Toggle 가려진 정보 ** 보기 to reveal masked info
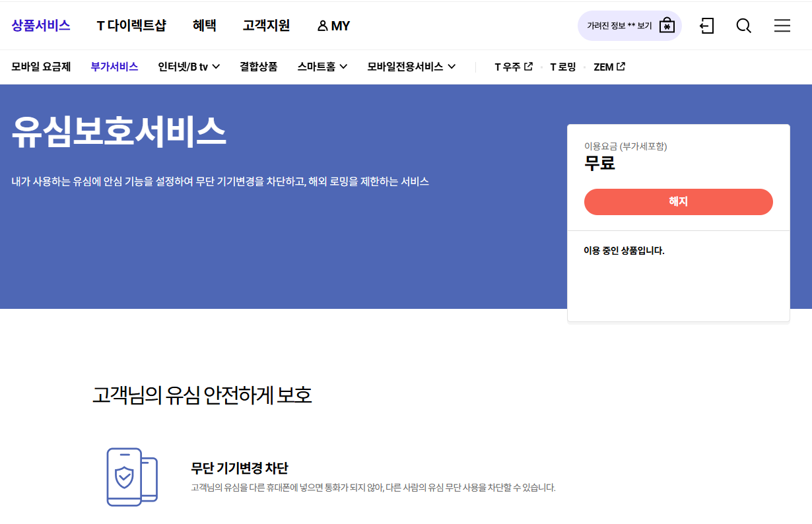 click(x=619, y=25)
